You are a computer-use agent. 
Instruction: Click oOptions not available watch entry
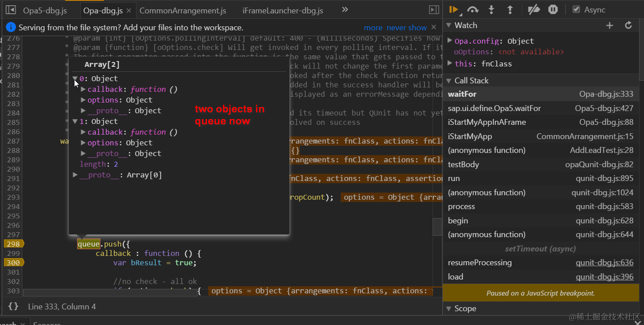click(509, 52)
